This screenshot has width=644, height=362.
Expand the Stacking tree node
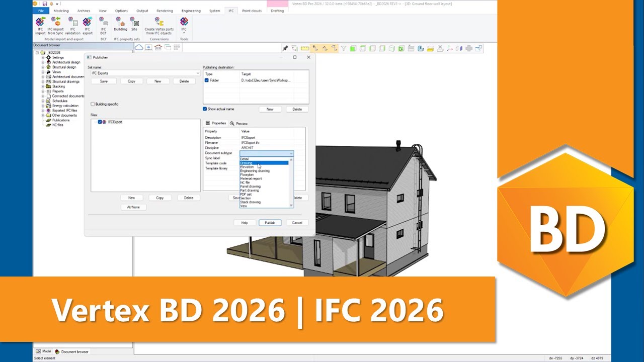(x=43, y=86)
